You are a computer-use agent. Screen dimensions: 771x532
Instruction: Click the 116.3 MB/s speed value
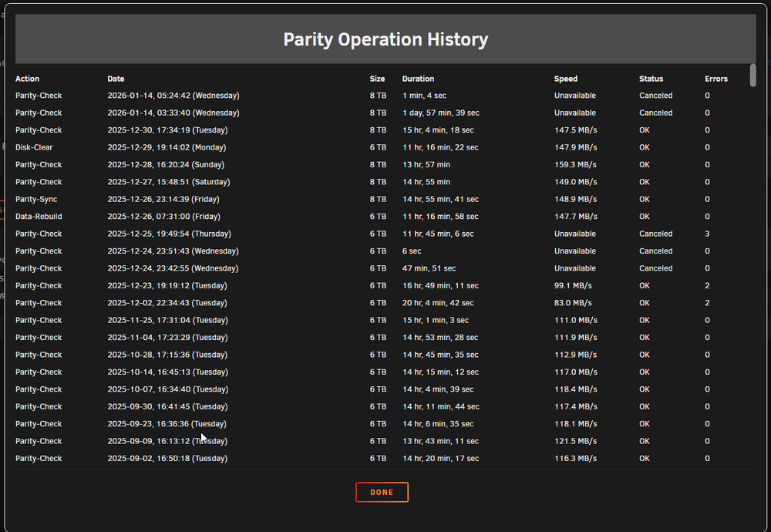pyautogui.click(x=575, y=458)
